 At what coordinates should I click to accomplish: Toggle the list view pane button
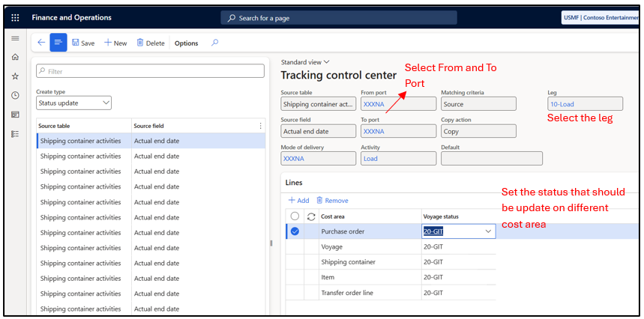click(58, 43)
